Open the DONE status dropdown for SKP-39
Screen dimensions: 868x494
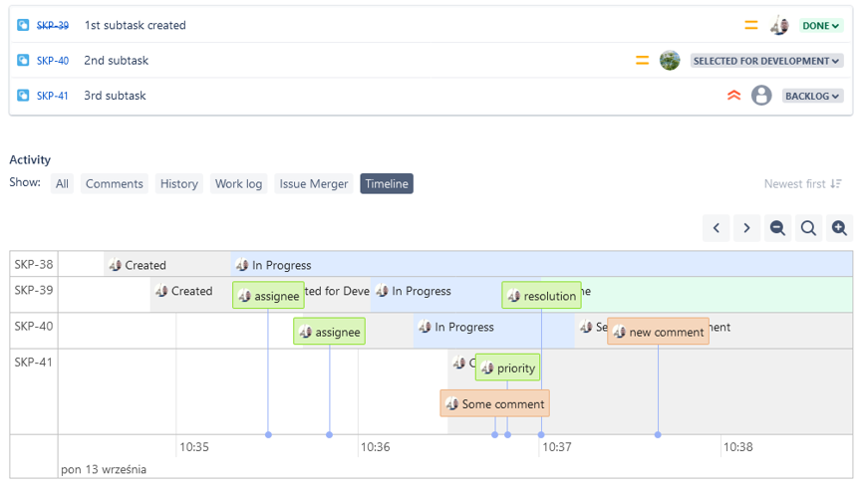tap(820, 26)
